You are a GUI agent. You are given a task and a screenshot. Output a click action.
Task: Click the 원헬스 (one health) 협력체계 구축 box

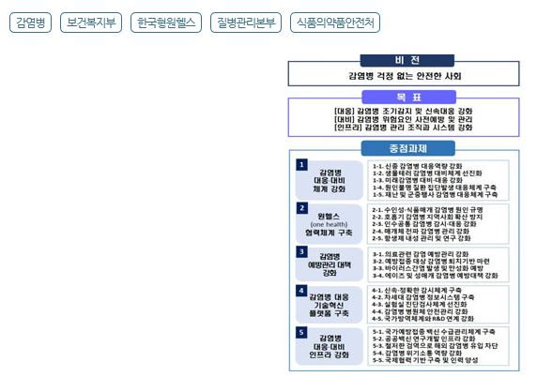pyautogui.click(x=330, y=224)
